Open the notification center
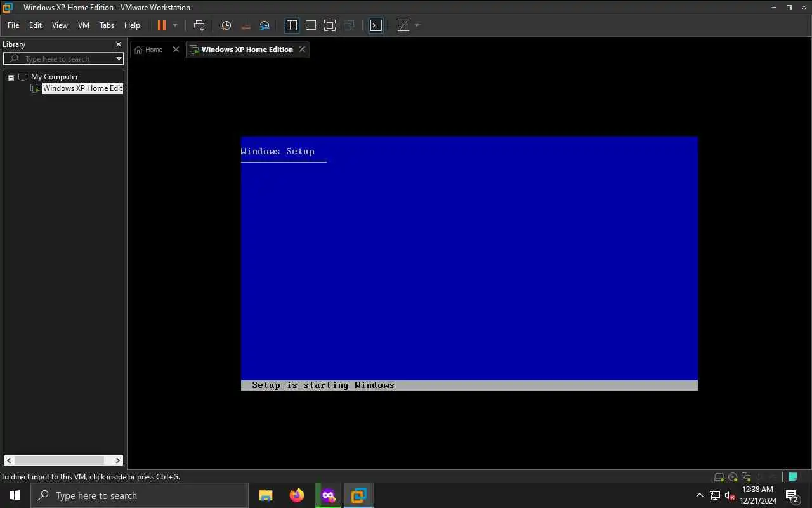 click(792, 495)
